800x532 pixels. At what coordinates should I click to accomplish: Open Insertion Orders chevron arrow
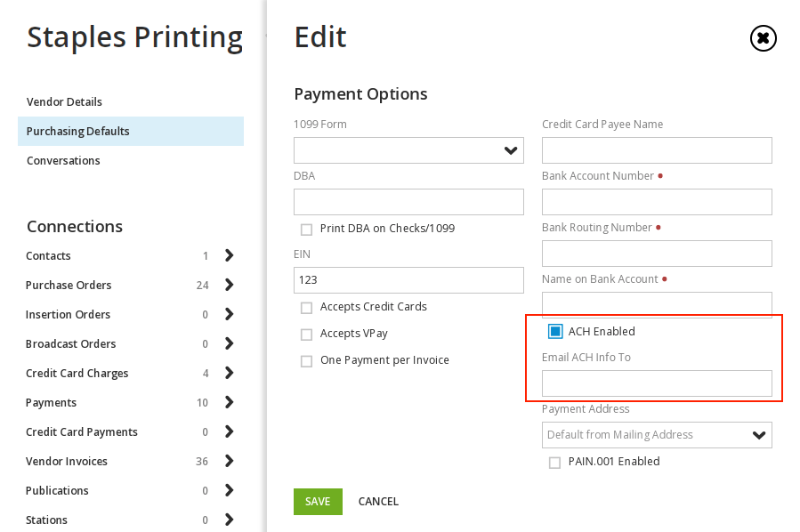pyautogui.click(x=229, y=314)
